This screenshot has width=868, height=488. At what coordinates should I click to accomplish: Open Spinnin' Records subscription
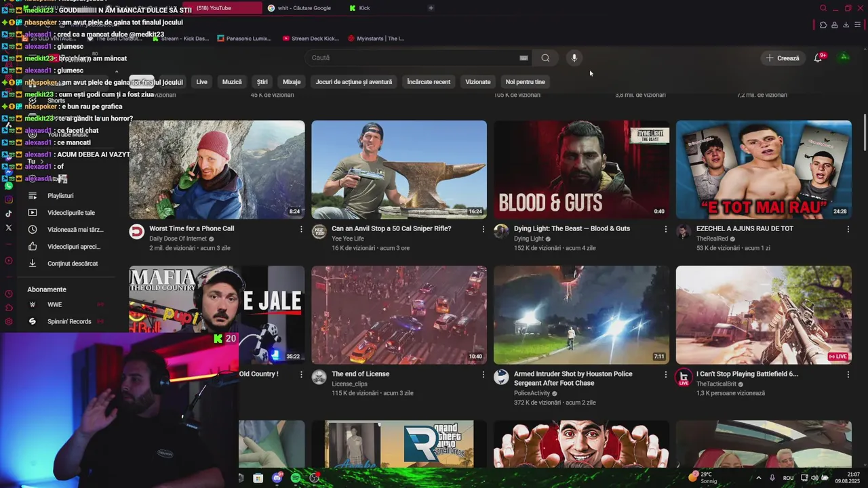point(65,321)
